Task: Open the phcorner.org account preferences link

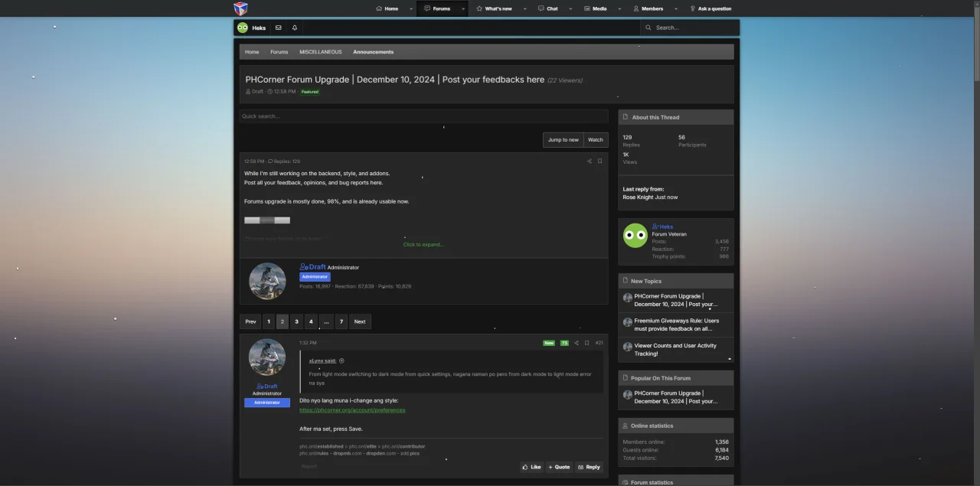Action: [x=352, y=410]
